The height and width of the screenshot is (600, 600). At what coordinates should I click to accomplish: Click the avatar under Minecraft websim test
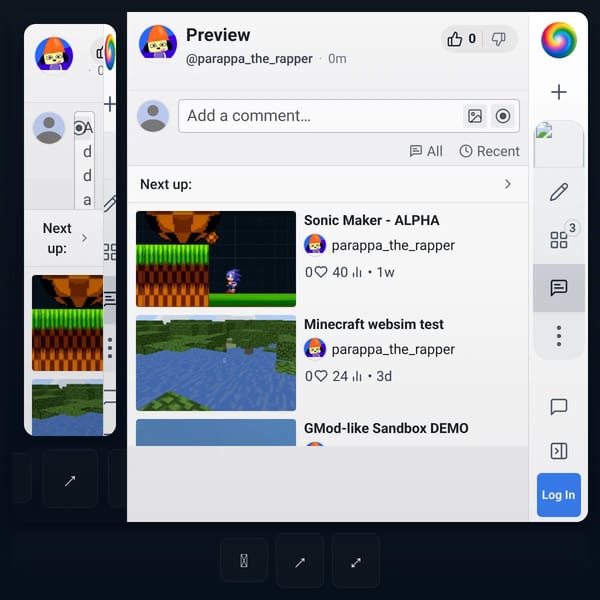(315, 349)
